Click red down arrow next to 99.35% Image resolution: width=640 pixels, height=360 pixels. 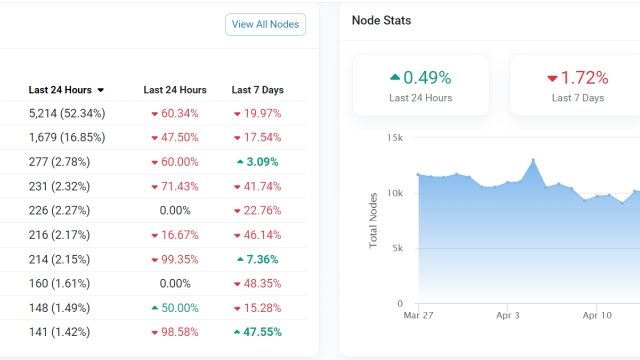[x=155, y=260]
